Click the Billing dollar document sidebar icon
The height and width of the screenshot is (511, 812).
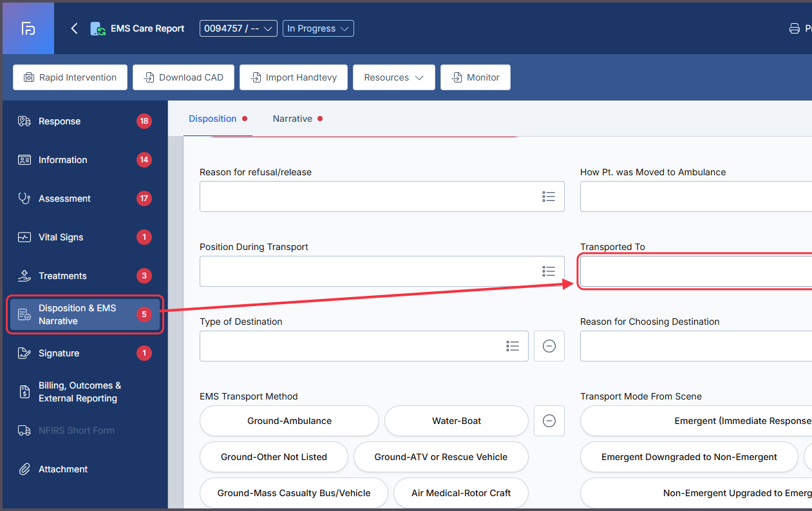coord(24,392)
